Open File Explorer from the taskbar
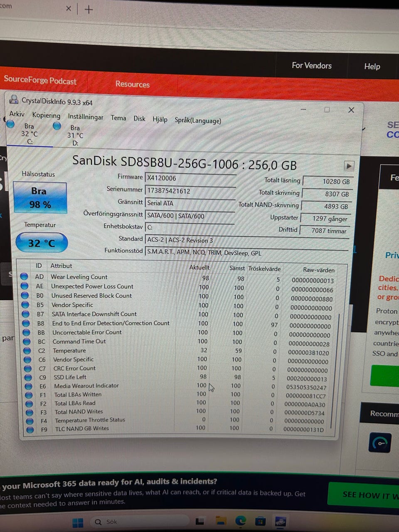Screen dimensions: 399x532 pyautogui.click(x=221, y=521)
